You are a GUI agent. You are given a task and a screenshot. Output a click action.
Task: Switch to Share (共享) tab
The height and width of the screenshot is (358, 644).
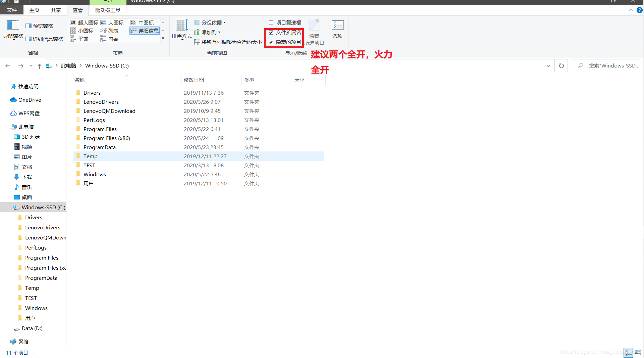(56, 10)
